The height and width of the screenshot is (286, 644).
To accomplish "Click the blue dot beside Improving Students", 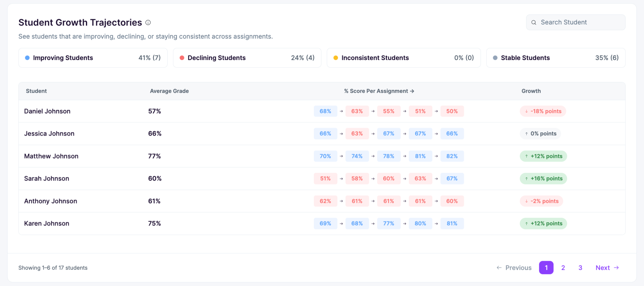I will 27,58.
